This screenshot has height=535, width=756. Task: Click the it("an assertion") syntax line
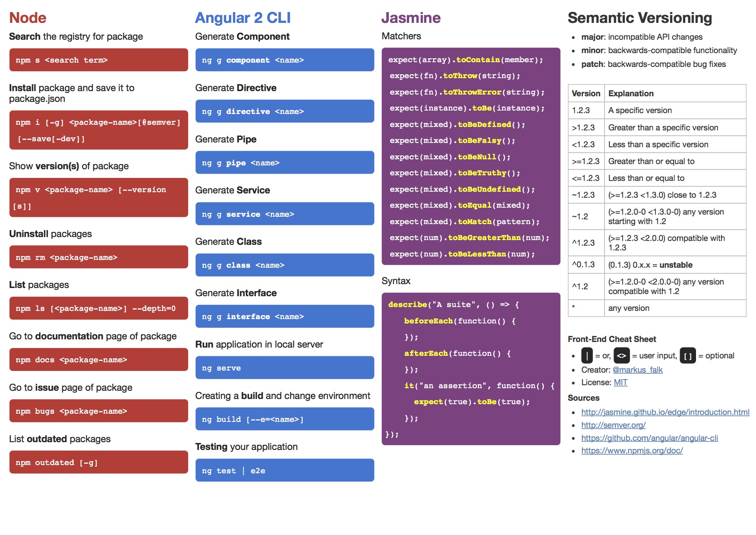coord(479,386)
